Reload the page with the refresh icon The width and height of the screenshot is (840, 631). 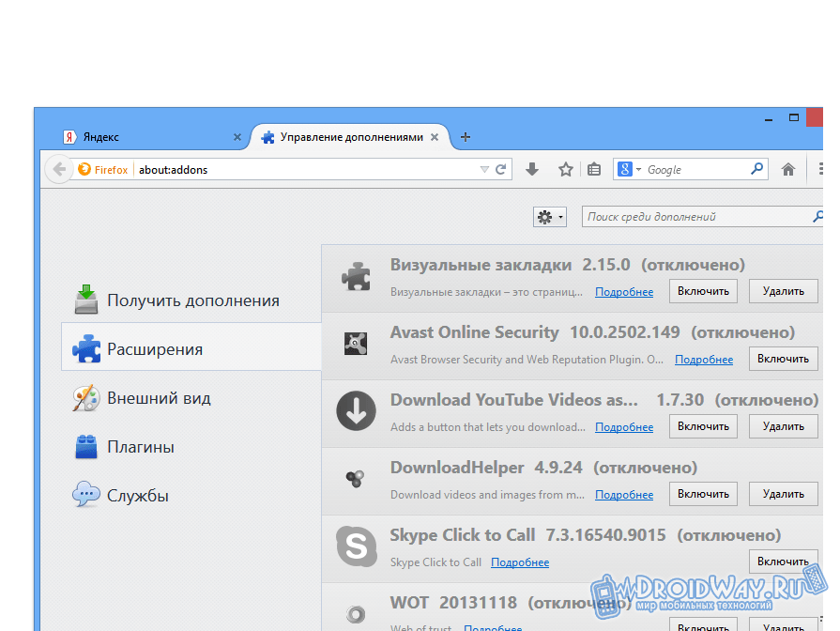(501, 169)
